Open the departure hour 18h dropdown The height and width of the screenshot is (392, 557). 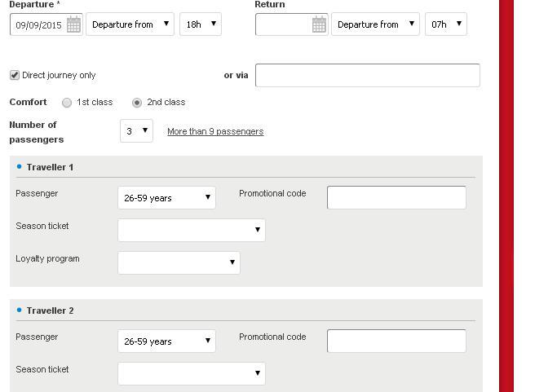tap(201, 24)
